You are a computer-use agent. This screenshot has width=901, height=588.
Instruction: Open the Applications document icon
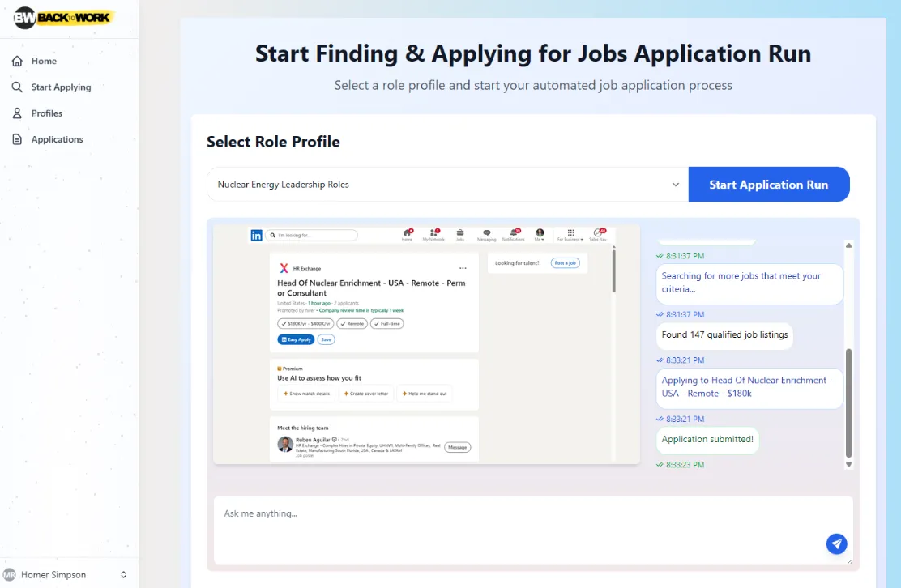pos(17,139)
